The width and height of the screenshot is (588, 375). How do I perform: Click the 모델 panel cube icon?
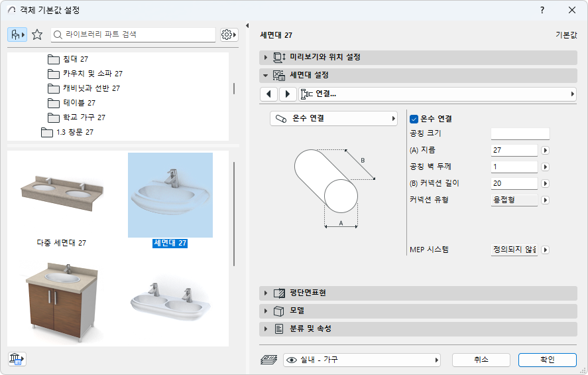[278, 311]
